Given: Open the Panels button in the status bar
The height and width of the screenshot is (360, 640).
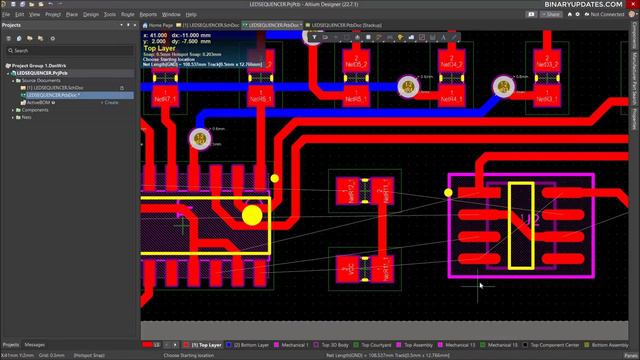Looking at the screenshot, I should [x=631, y=356].
